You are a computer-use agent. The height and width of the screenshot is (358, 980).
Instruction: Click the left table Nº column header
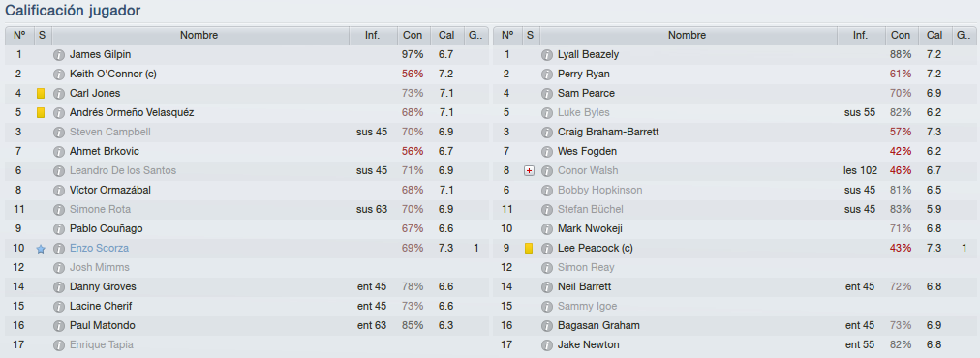(18, 36)
